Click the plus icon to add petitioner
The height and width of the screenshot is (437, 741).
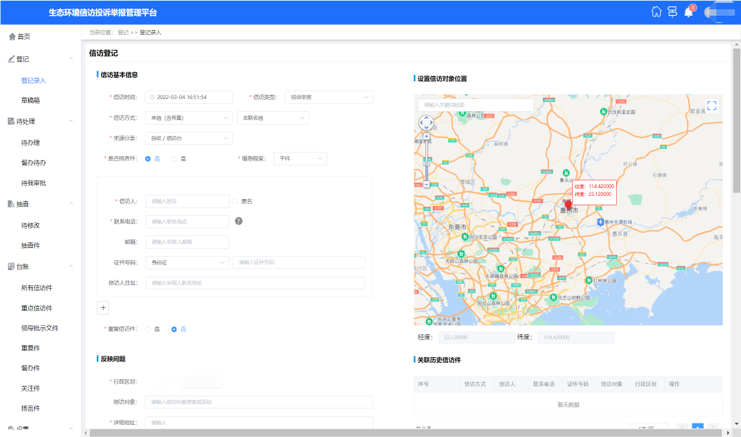click(x=103, y=308)
